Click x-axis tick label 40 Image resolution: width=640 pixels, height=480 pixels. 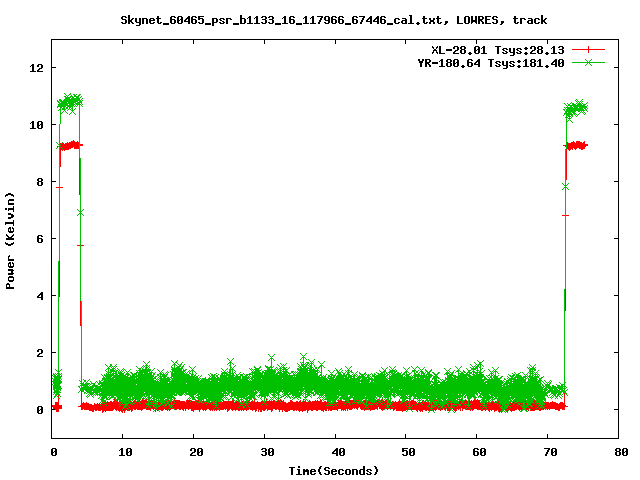[x=338, y=452]
